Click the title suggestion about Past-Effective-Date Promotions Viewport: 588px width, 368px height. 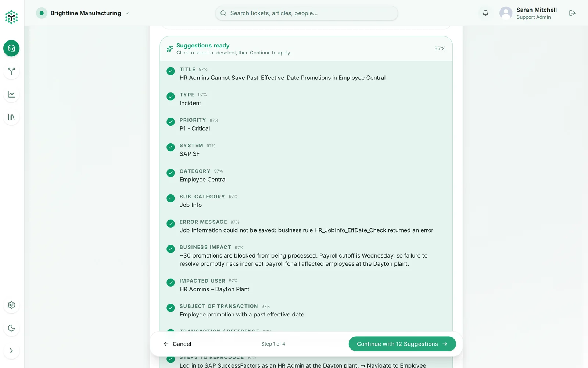coord(283,78)
